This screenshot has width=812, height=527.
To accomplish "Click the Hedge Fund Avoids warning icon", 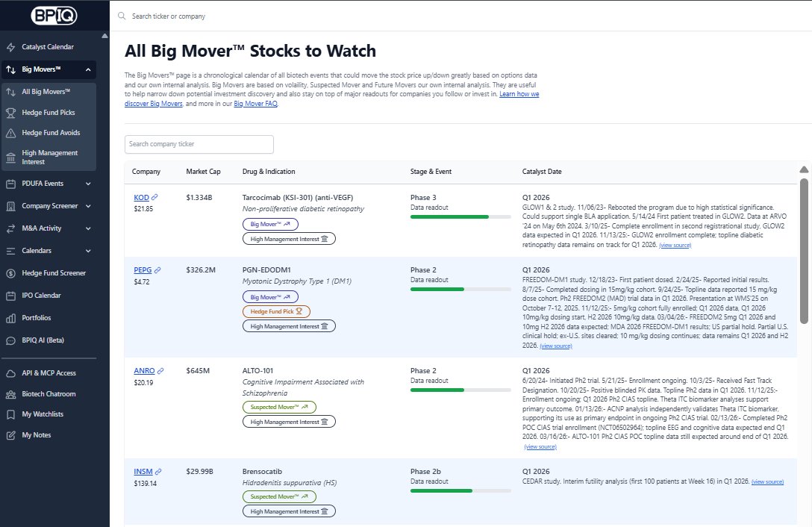I will point(11,133).
